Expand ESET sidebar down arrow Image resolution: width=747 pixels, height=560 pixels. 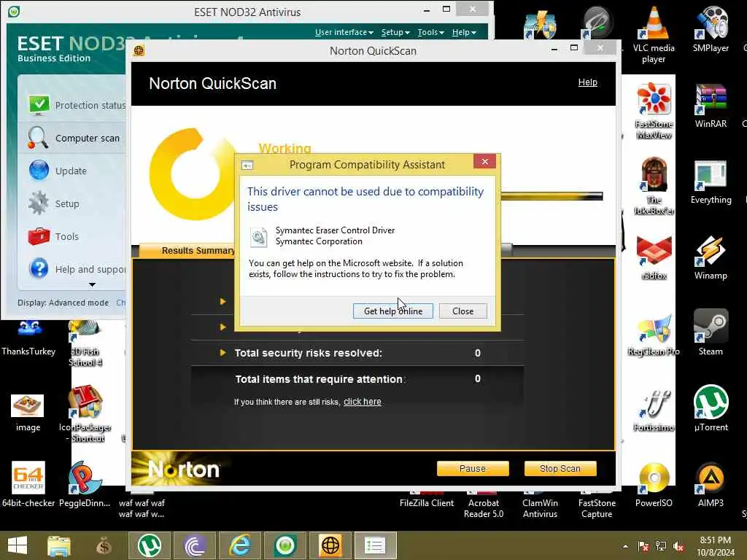93,285
